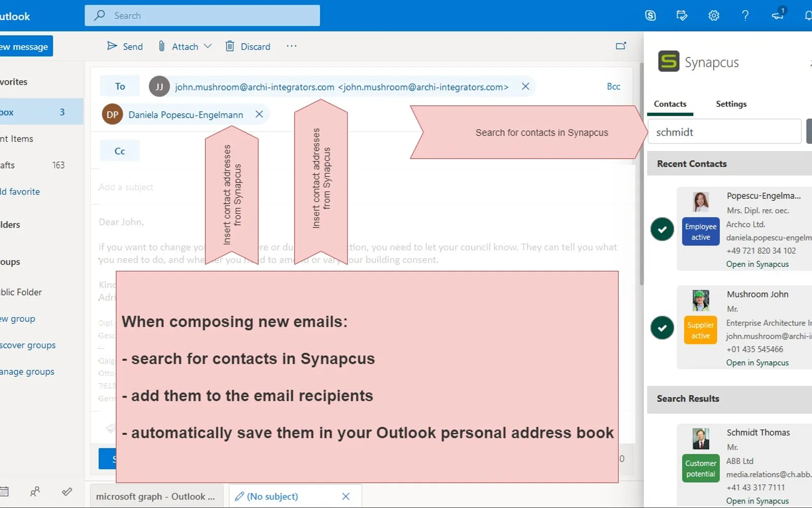Image resolution: width=812 pixels, height=508 pixels.
Task: Open more compose options ellipsis
Action: point(291,46)
